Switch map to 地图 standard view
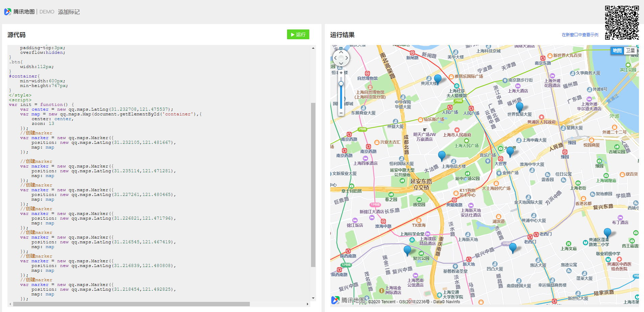 pos(617,51)
